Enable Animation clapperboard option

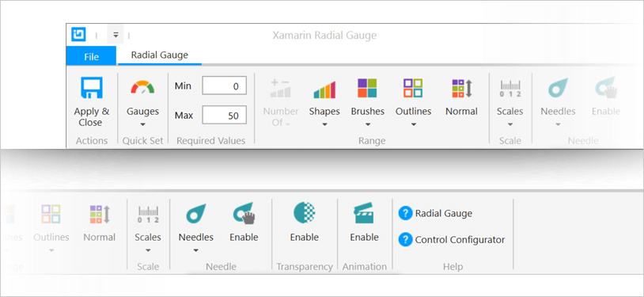pyautogui.click(x=364, y=213)
